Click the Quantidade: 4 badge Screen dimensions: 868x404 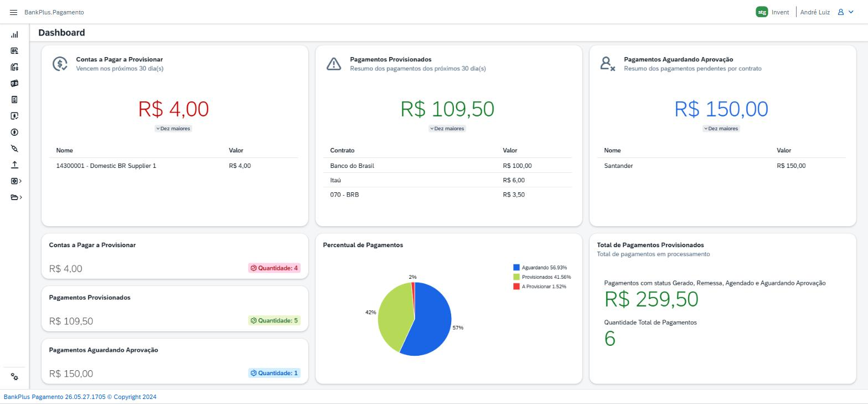(x=274, y=268)
